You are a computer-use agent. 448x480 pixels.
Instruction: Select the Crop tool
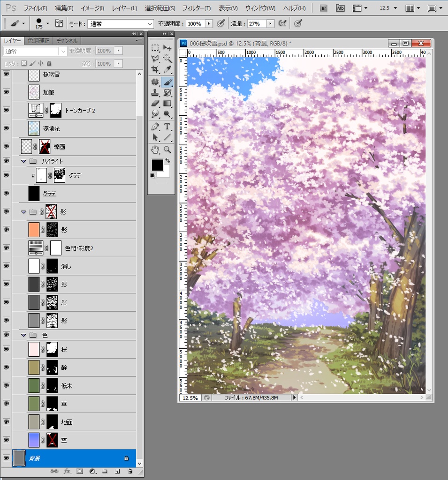155,69
